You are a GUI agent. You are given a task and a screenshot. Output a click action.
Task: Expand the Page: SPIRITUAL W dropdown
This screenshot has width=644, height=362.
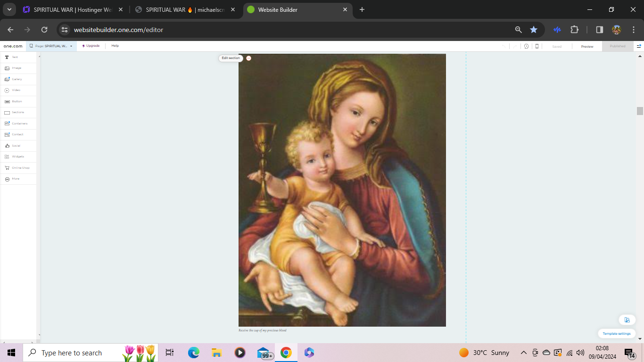pos(71,46)
